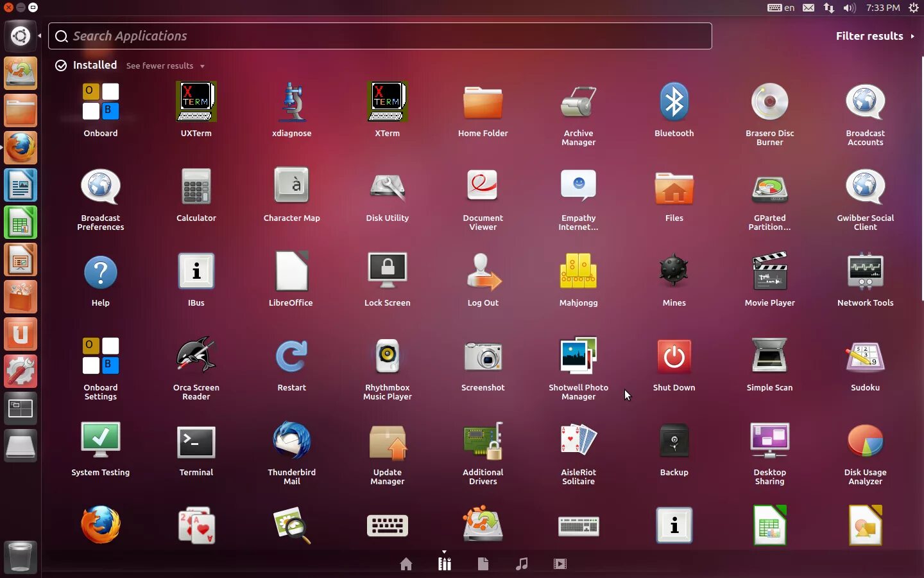Click the Restart icon
Image resolution: width=924 pixels, height=578 pixels.
tap(292, 356)
